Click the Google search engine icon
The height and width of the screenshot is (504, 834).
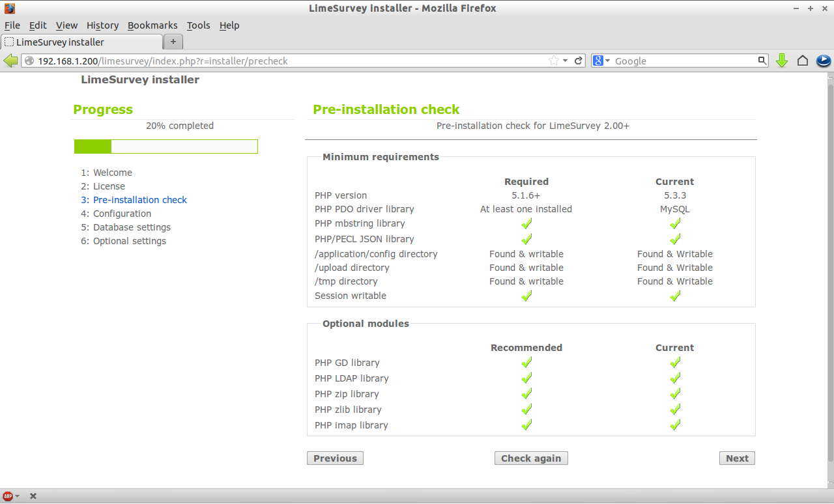[x=598, y=61]
